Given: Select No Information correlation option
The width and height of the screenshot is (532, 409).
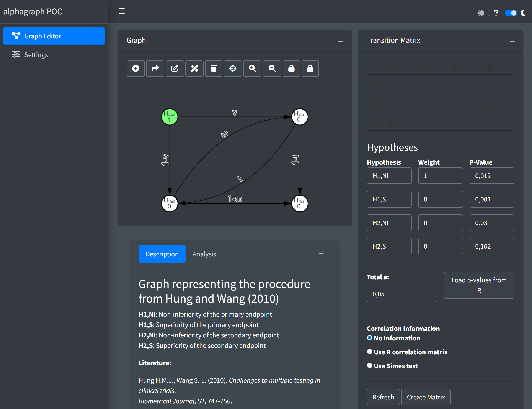Looking at the screenshot, I should pos(370,338).
